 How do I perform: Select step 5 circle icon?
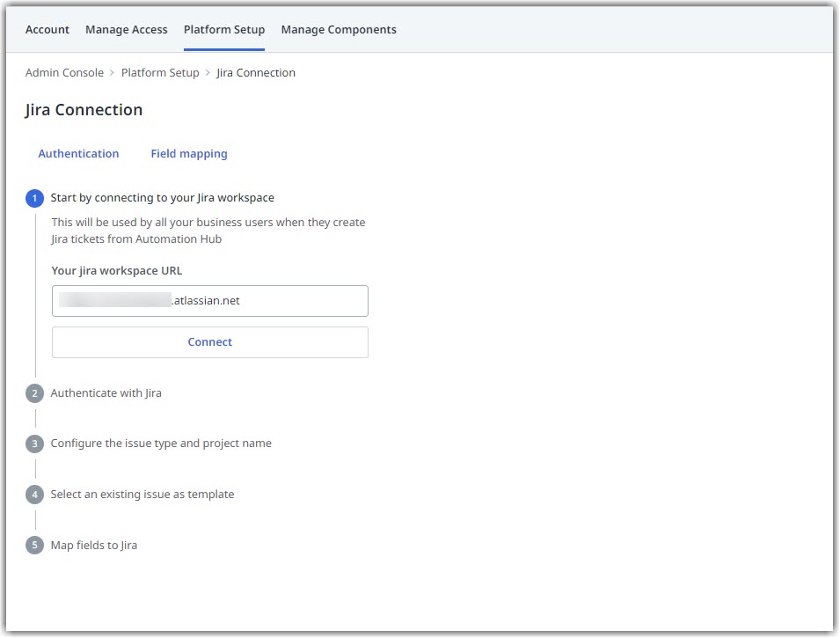point(35,546)
